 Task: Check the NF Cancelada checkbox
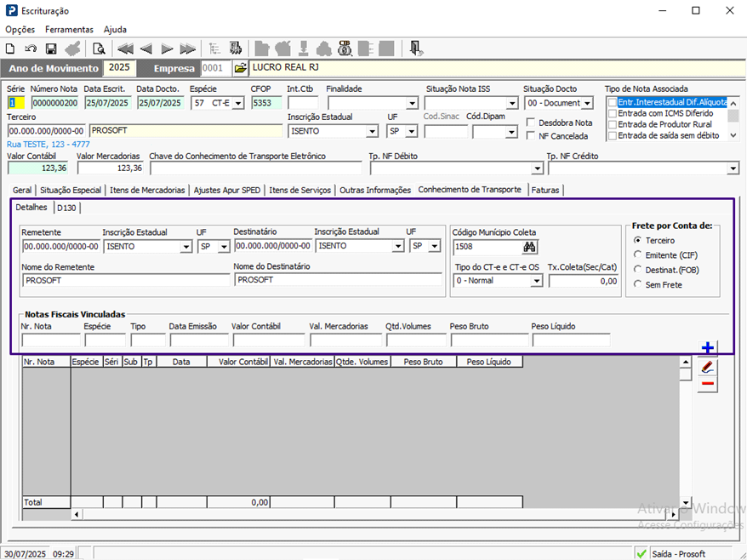pyautogui.click(x=531, y=136)
